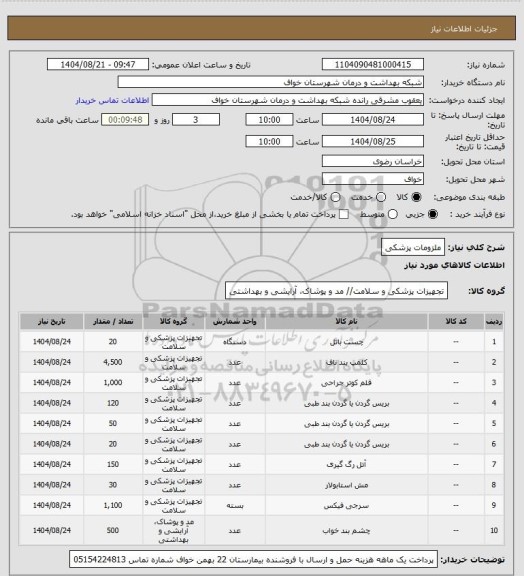The width and height of the screenshot is (524, 576).
Task: Click the quantity 150 cell
Action: coord(113,464)
